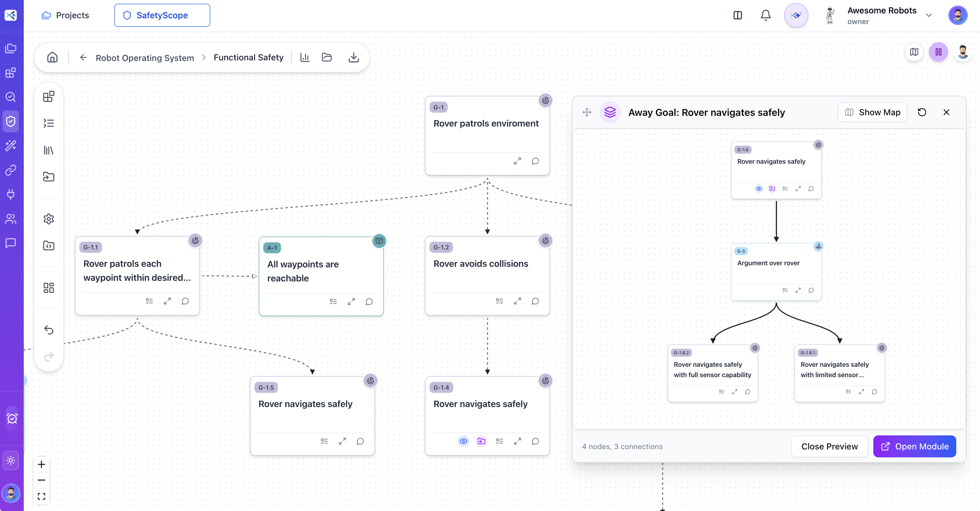Select the SafetyScope shield tool in sidebar
980x511 pixels.
click(x=11, y=121)
